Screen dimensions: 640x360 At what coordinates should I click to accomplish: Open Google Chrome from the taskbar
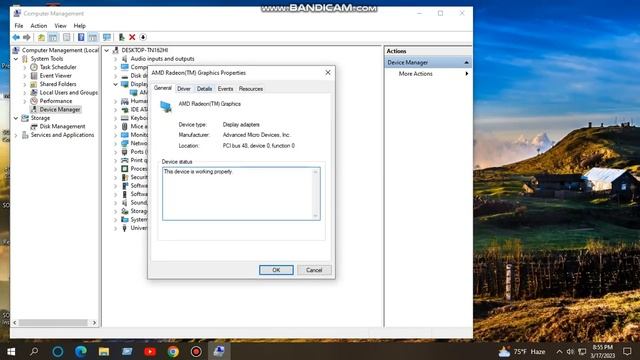tap(173, 351)
